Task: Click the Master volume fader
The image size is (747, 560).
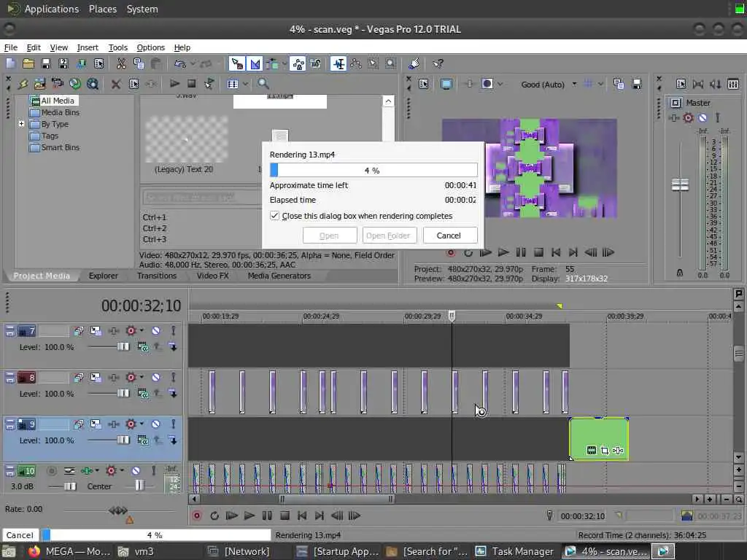Action: point(680,184)
